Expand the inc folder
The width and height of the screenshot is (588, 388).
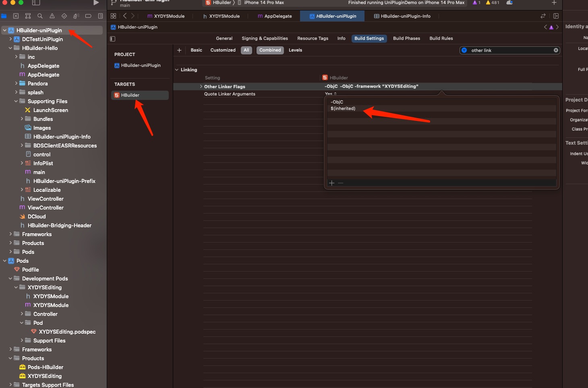pyautogui.click(x=16, y=57)
